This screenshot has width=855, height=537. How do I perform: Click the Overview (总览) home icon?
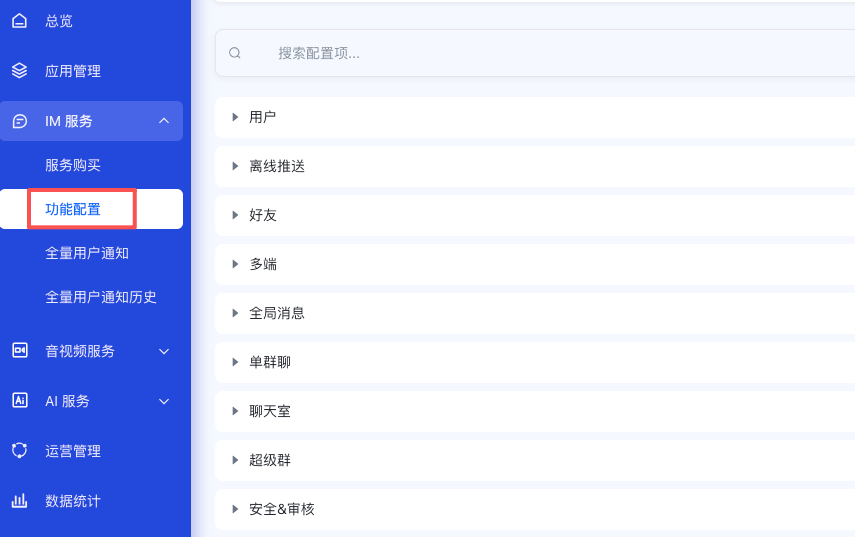(x=19, y=21)
